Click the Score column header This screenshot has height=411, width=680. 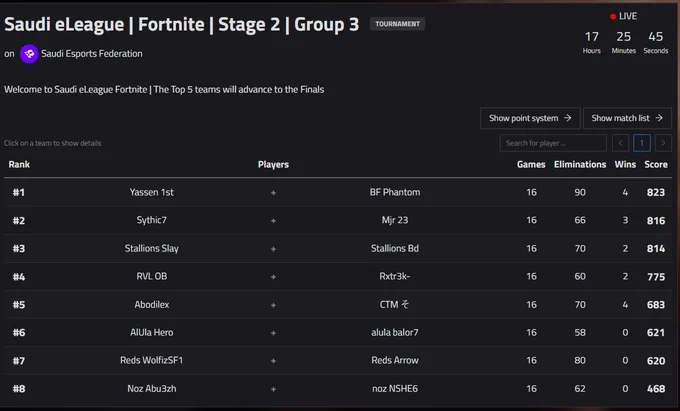tap(656, 164)
